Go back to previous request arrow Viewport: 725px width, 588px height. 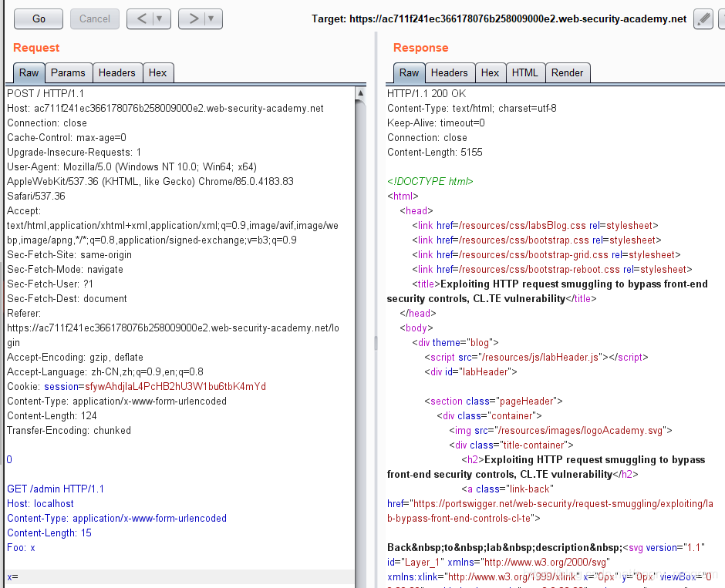tap(141, 19)
